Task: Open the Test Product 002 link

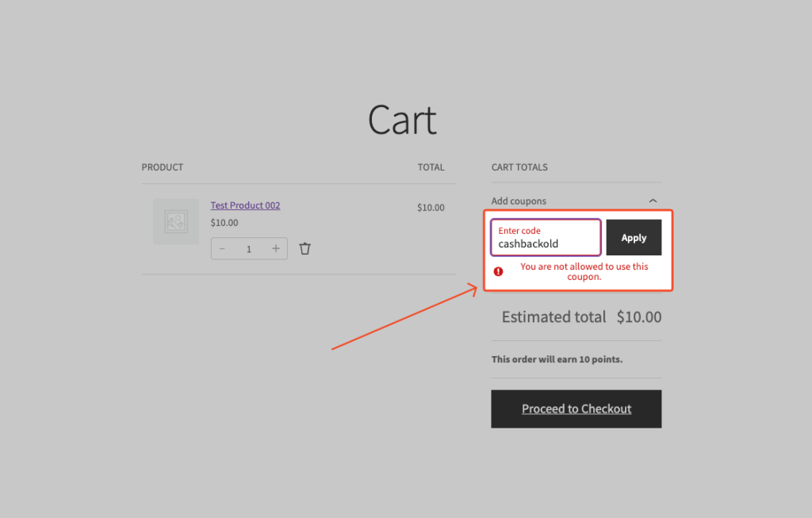Action: 246,205
